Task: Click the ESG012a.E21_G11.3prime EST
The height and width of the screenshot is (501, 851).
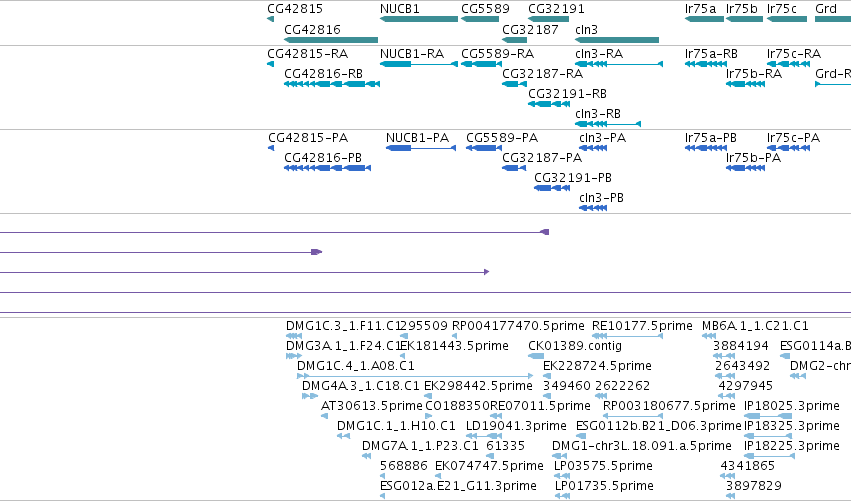Action: [x=383, y=496]
